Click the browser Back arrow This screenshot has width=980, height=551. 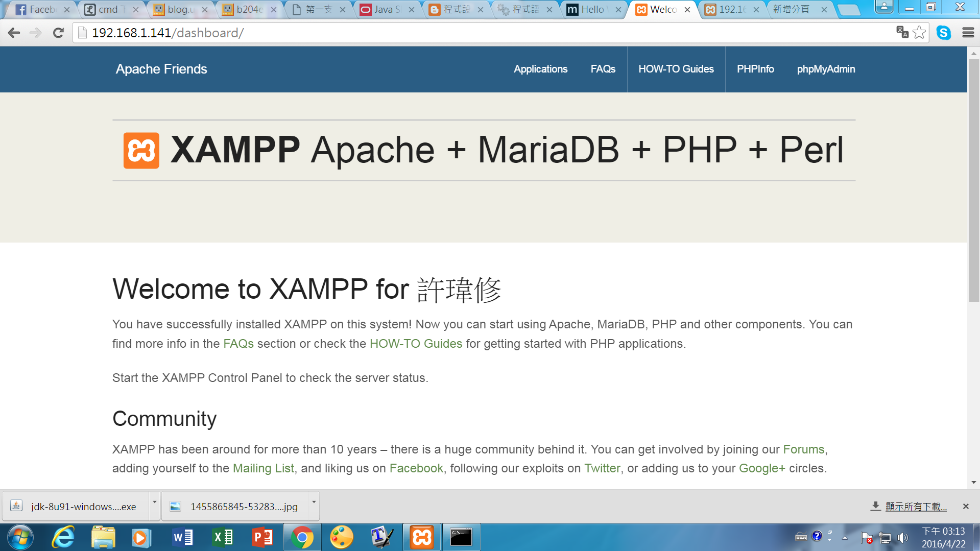pos(14,33)
